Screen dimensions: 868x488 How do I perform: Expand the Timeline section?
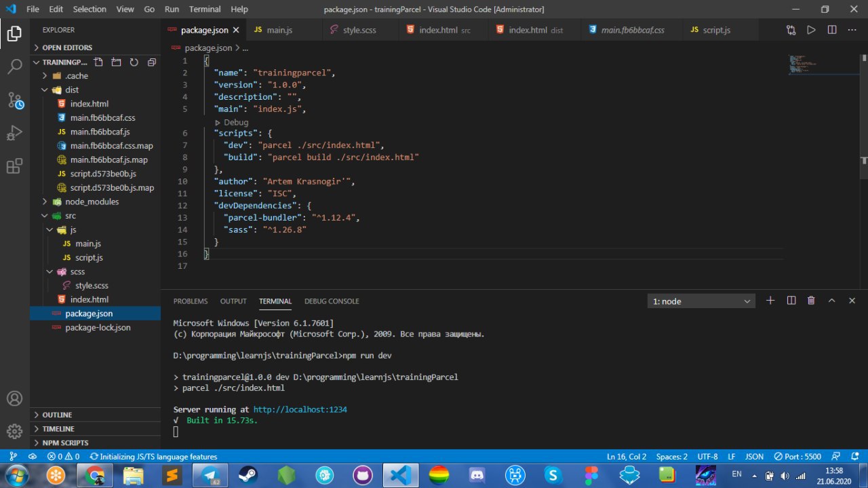click(95, 429)
